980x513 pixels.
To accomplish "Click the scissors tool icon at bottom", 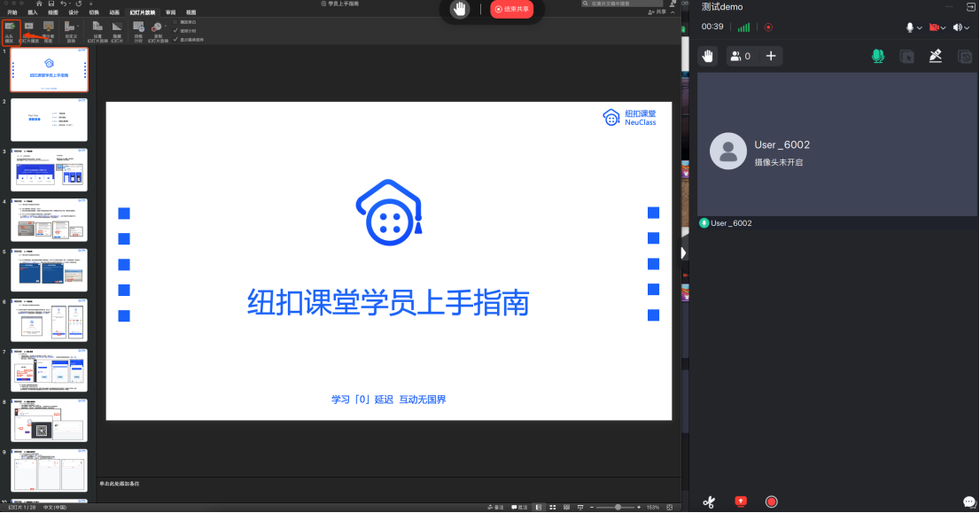I will [709, 501].
